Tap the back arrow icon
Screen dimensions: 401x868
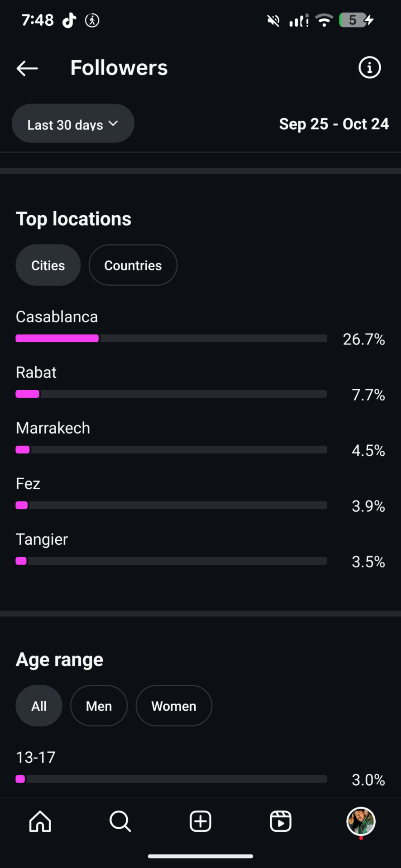[27, 68]
